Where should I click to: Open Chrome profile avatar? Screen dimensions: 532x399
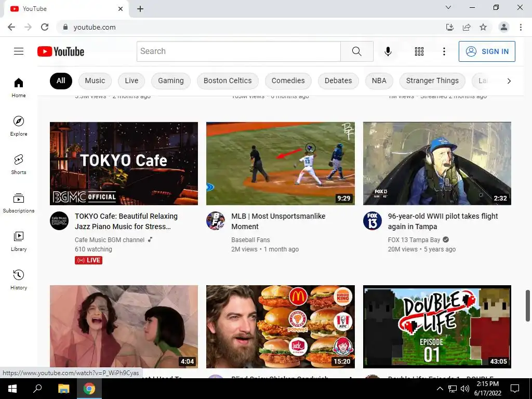coord(504,27)
